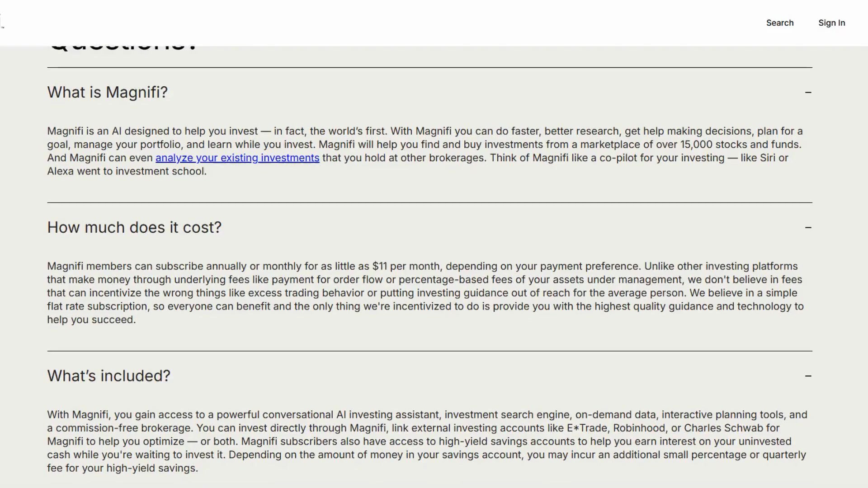Click the cropped Magnifi logo at top-left edge

click(x=2, y=21)
